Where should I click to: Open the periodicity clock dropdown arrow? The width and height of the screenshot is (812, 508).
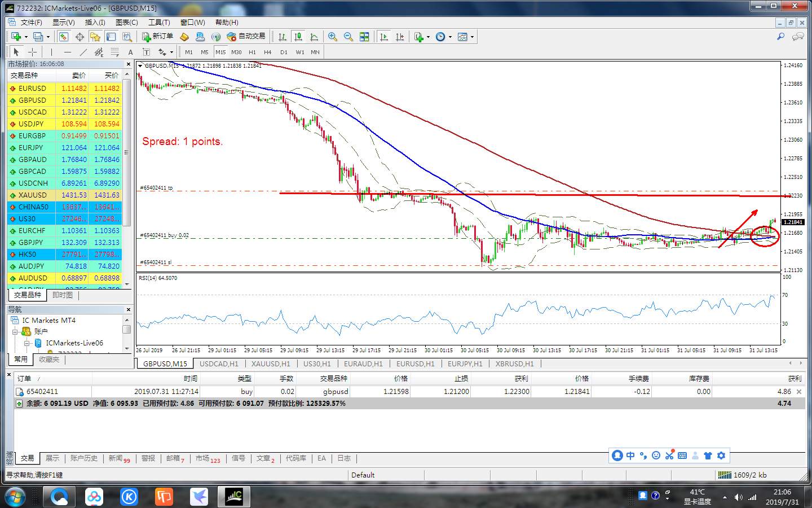click(x=450, y=37)
